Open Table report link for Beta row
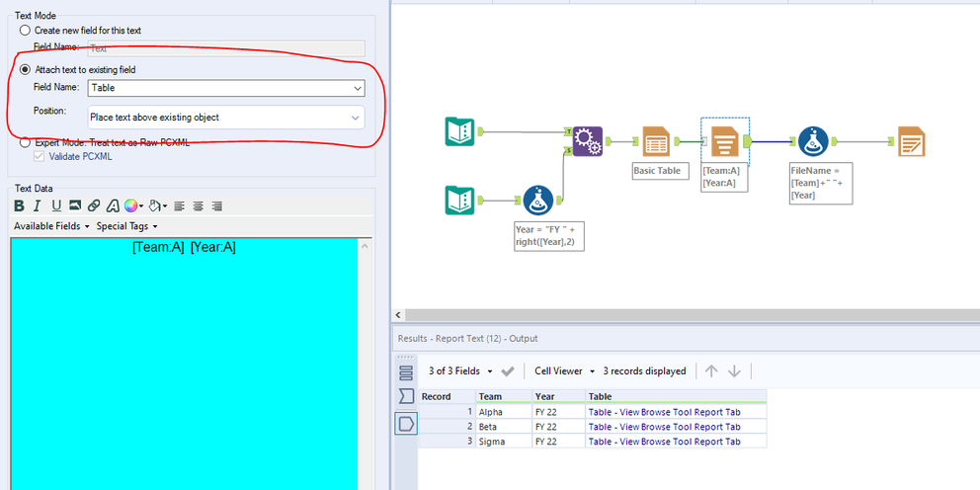Viewport: 980px width, 490px height. [665, 427]
